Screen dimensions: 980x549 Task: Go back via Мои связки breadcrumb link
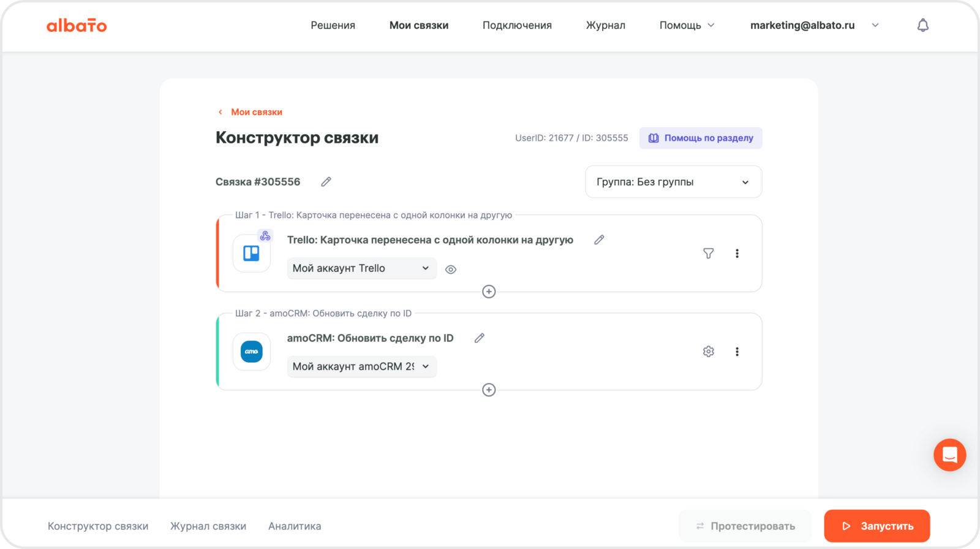pyautogui.click(x=256, y=112)
